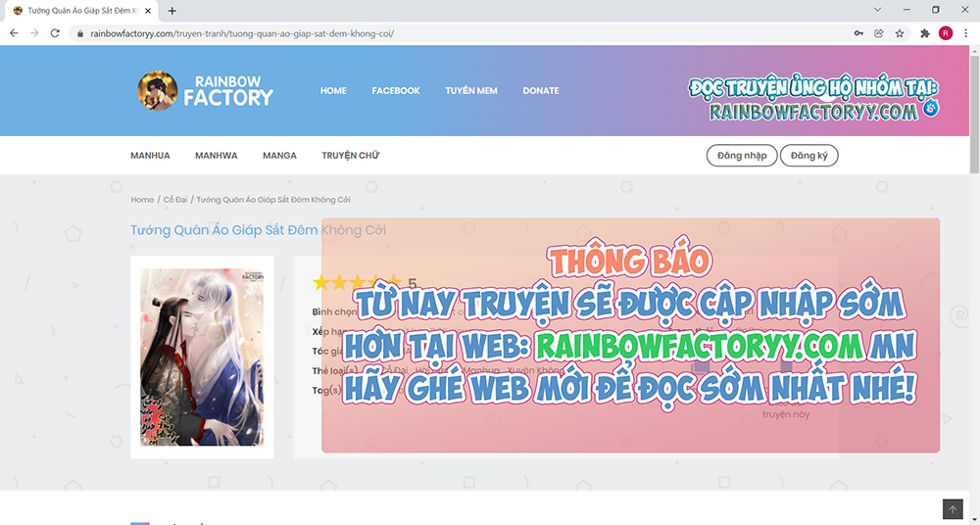Open the browser Extensions puzzle icon

[925, 32]
